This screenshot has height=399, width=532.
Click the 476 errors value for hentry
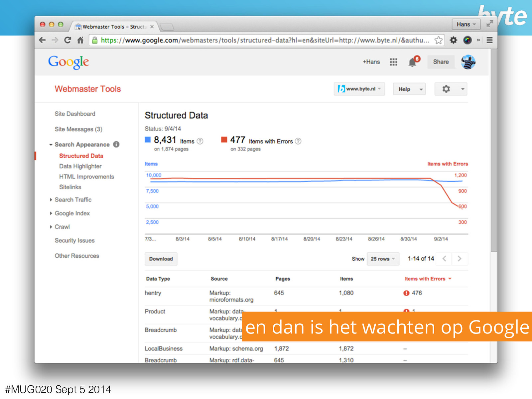pos(417,293)
